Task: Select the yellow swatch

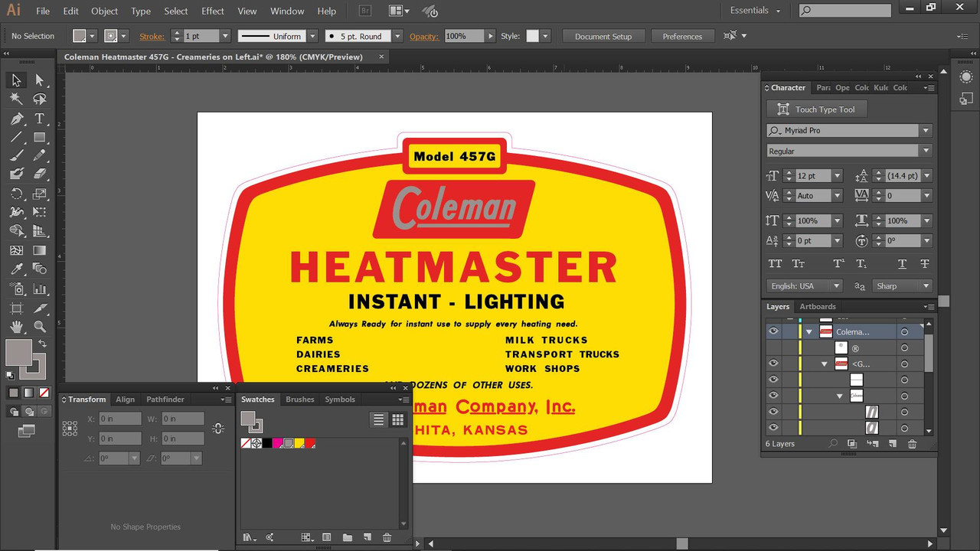Action: coord(299,443)
